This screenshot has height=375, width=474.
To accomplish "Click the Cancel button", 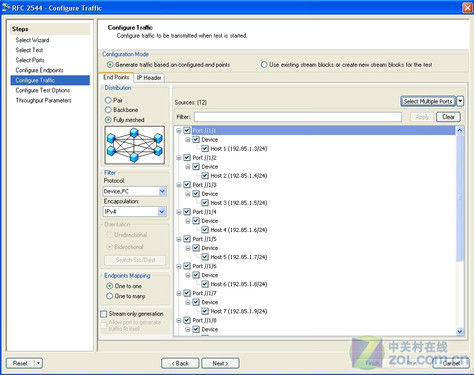I will click(x=451, y=363).
